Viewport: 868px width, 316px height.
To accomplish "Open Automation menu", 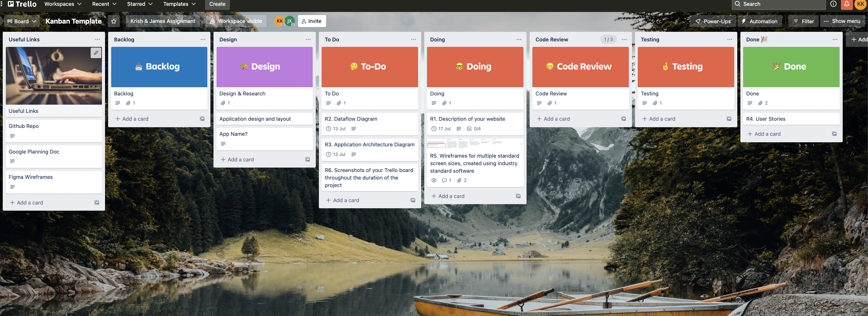I will tap(760, 21).
